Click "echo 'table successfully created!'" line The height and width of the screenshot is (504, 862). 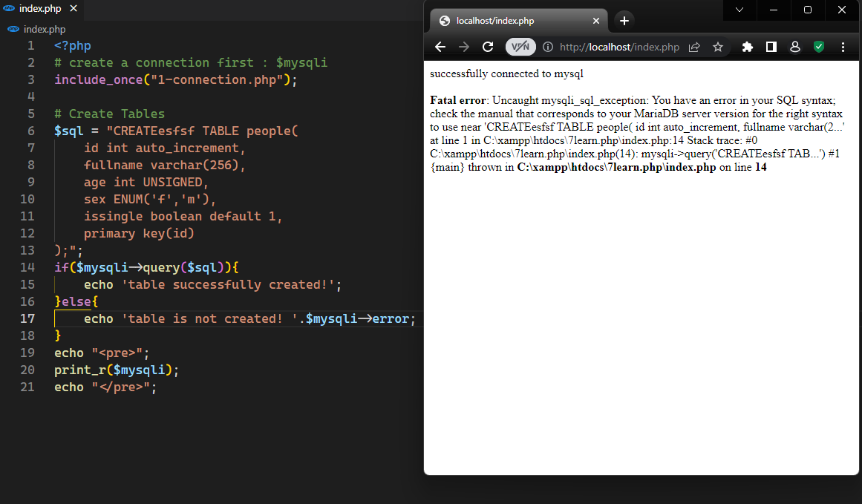[213, 285]
